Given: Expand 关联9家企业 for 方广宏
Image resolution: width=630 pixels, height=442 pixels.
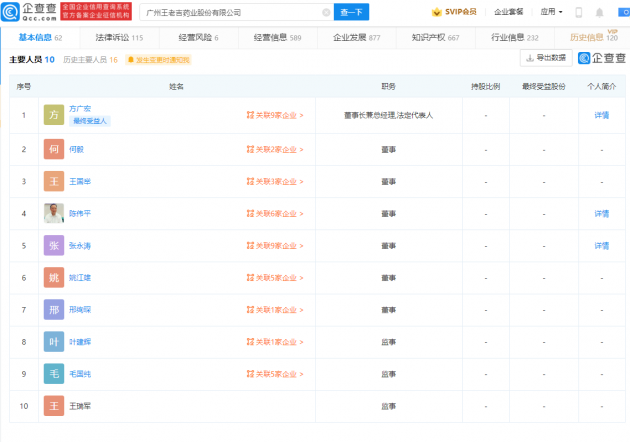Looking at the screenshot, I should point(275,115).
